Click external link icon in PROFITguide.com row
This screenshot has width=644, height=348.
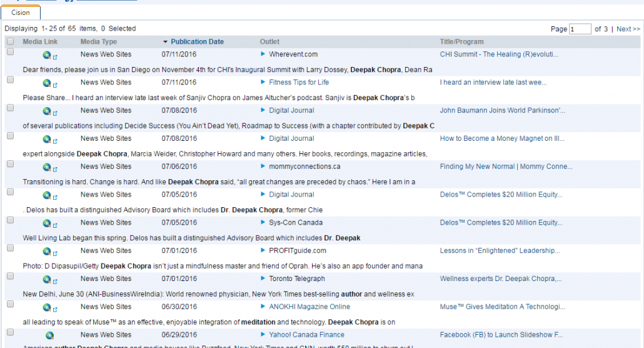coord(55,253)
